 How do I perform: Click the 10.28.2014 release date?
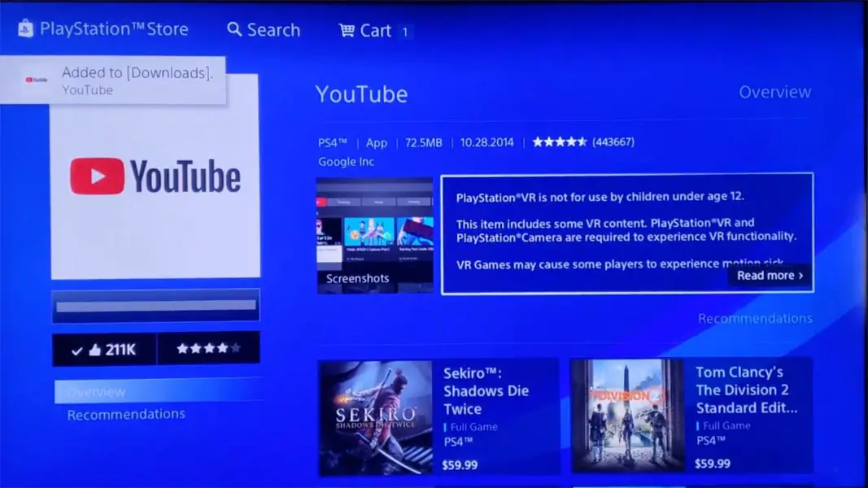click(486, 142)
